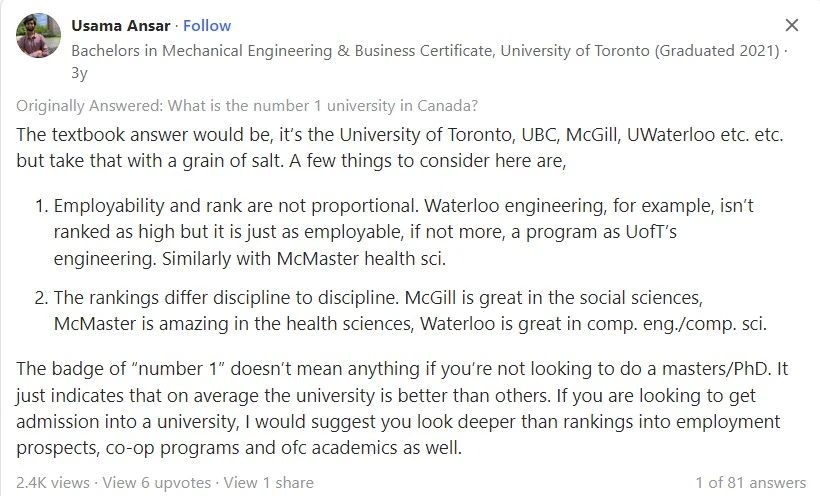This screenshot has width=820, height=496.
Task: Click the 3y timestamp
Action: (x=79, y=73)
